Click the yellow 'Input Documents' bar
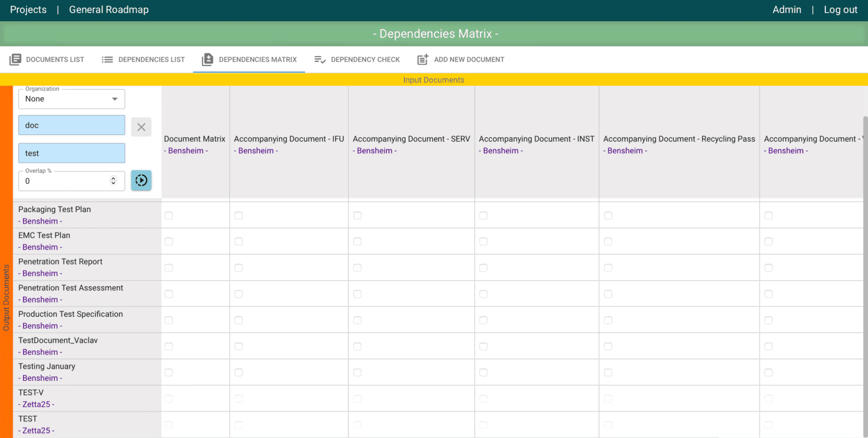This screenshot has height=438, width=868. (x=434, y=80)
